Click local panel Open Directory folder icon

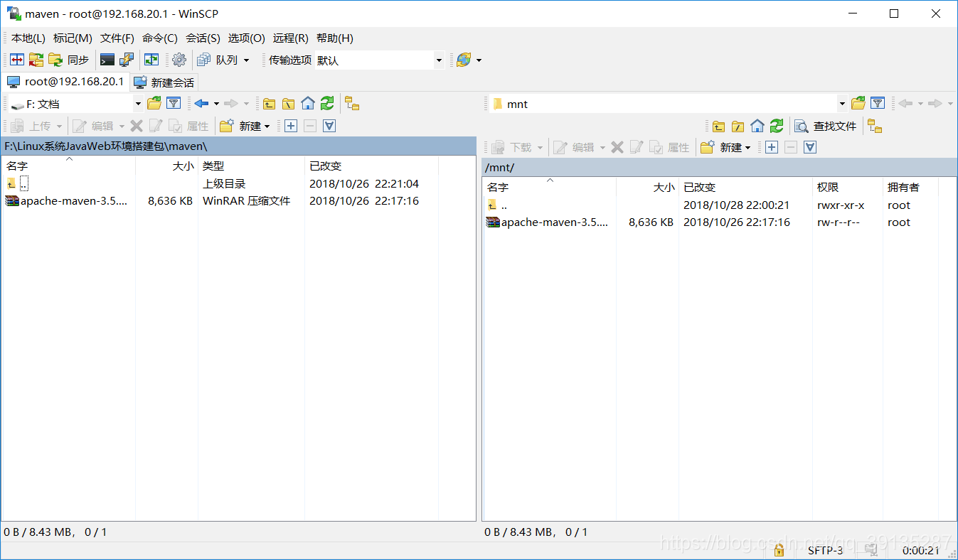point(154,104)
